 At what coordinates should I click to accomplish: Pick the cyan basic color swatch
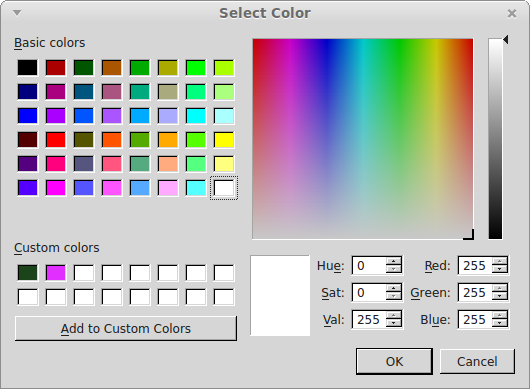[x=196, y=116]
